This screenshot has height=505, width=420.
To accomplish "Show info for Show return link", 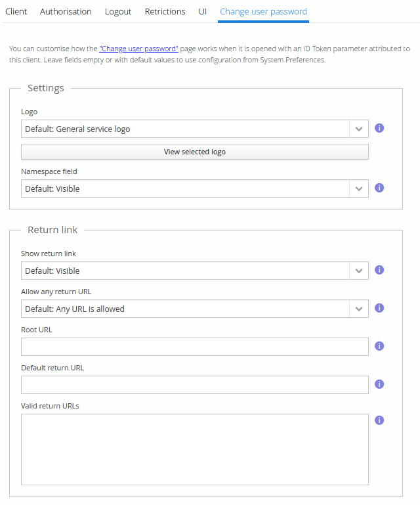I will coord(379,270).
